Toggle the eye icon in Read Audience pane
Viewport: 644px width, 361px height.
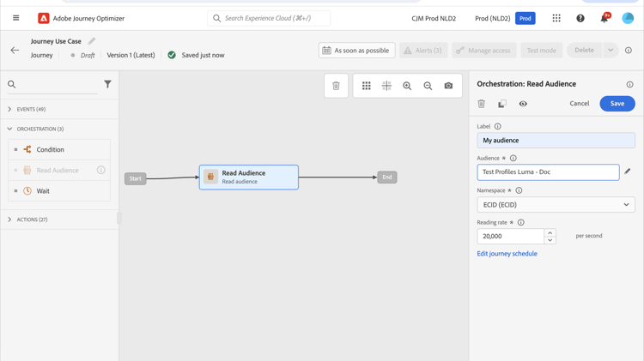point(523,104)
